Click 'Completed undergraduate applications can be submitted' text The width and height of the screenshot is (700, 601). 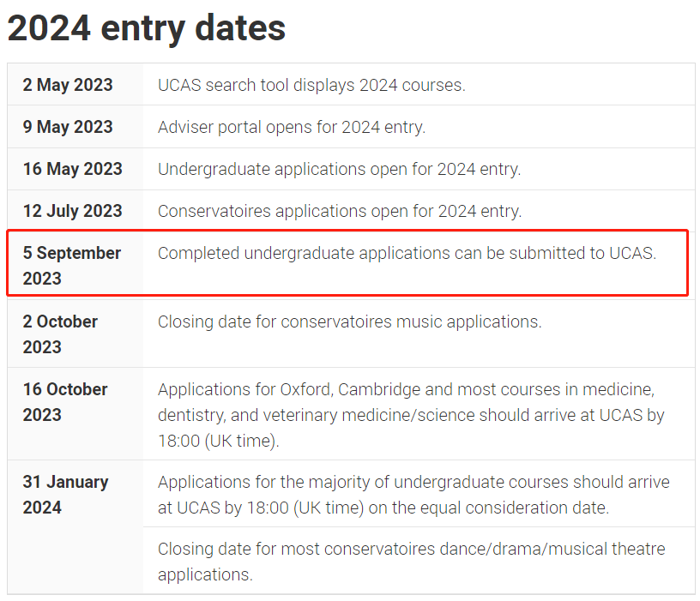click(407, 253)
